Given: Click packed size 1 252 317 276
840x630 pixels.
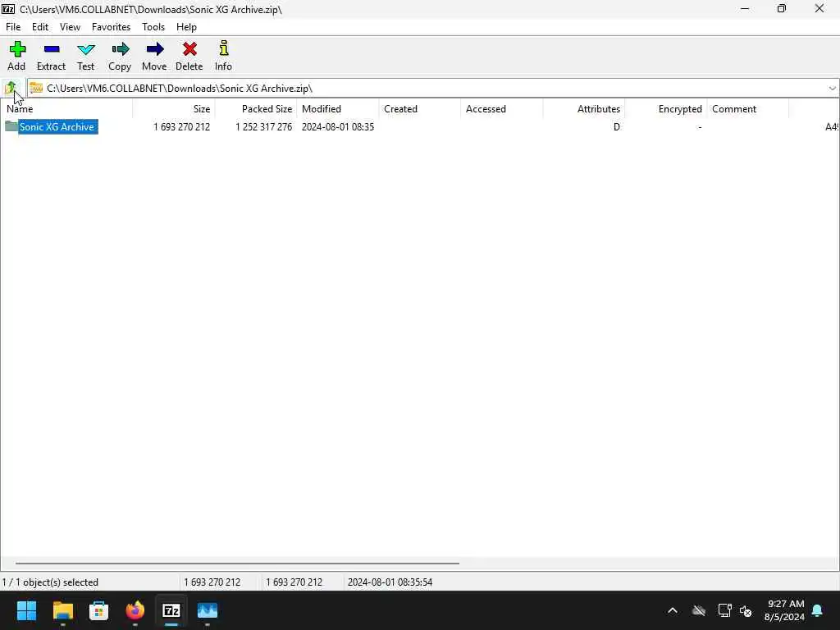Looking at the screenshot, I should click(263, 127).
